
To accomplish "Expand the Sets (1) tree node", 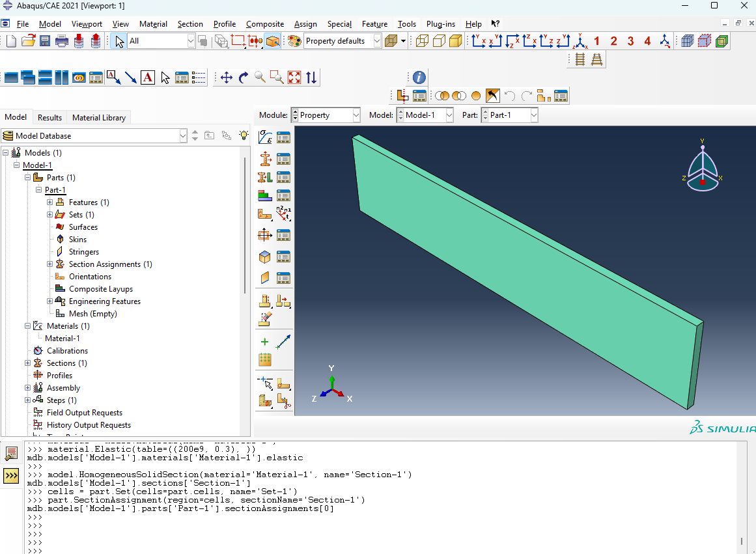I will point(49,215).
